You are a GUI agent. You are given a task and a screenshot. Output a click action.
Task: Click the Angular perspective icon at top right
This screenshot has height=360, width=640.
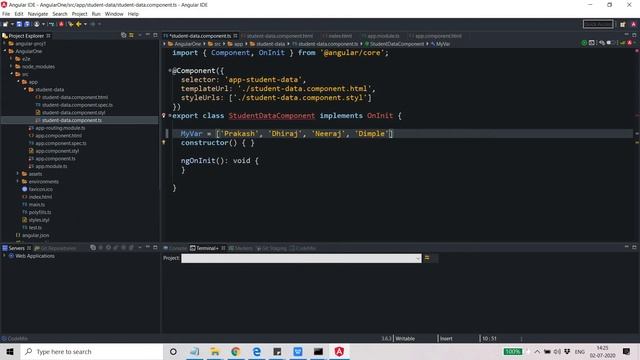pos(633,24)
